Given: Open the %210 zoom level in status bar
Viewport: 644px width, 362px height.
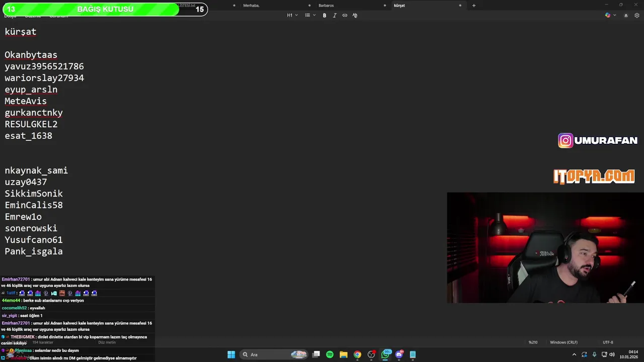Looking at the screenshot, I should pyautogui.click(x=533, y=342).
